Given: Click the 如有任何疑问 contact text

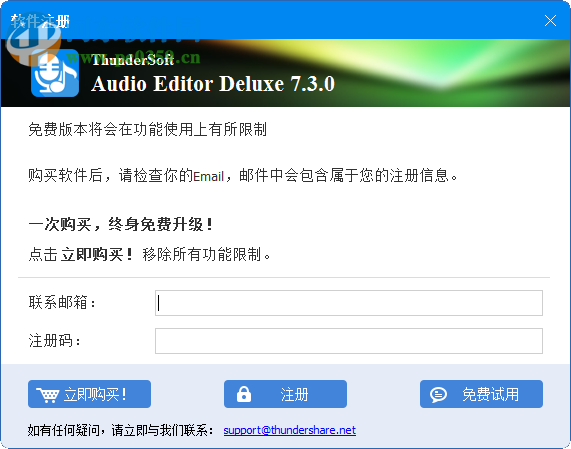Looking at the screenshot, I should coord(120,430).
